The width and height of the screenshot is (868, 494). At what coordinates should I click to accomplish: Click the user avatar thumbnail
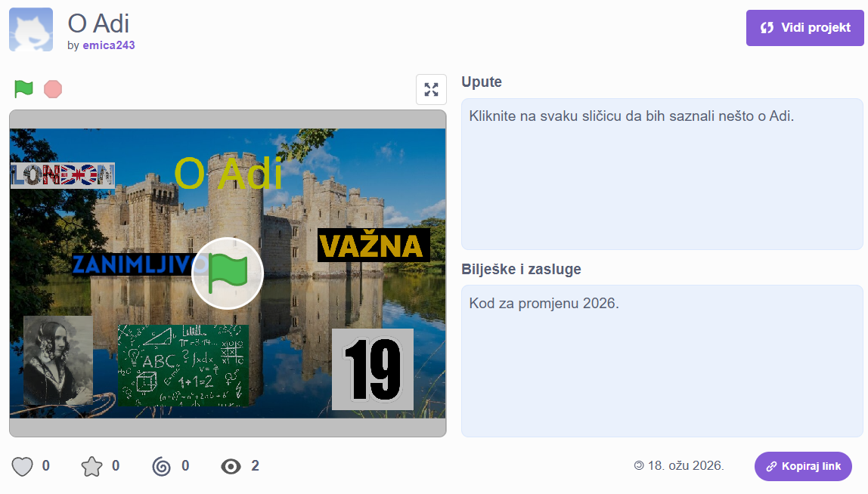click(x=31, y=29)
